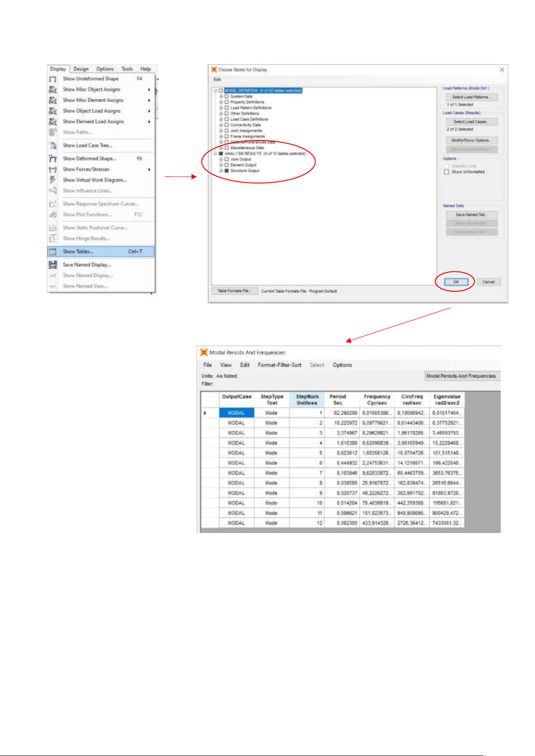Open the Design menu in the menu bar
535x756 pixels.
pos(81,69)
